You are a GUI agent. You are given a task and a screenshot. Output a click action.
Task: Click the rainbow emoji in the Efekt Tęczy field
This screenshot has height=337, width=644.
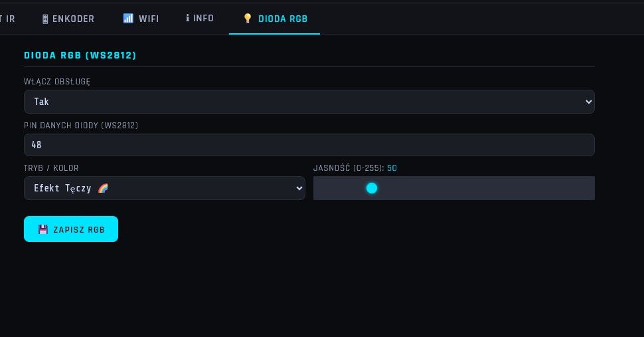coord(103,188)
